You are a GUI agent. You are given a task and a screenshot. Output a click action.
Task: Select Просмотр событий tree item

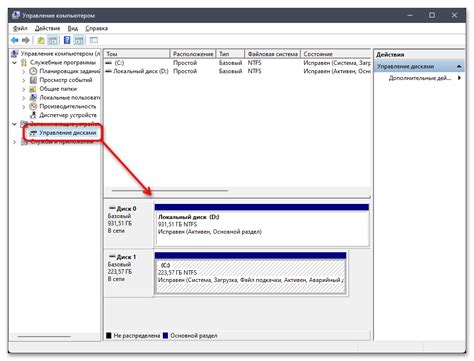tap(66, 80)
